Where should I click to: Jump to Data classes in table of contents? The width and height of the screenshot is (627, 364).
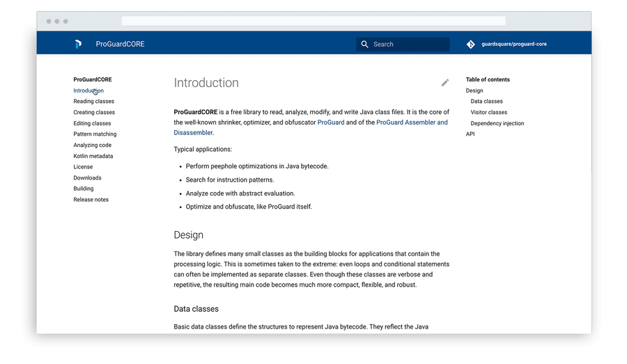pyautogui.click(x=487, y=102)
